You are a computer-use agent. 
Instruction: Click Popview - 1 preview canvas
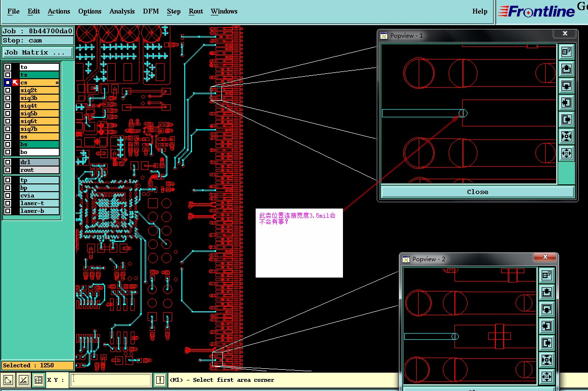(x=469, y=114)
